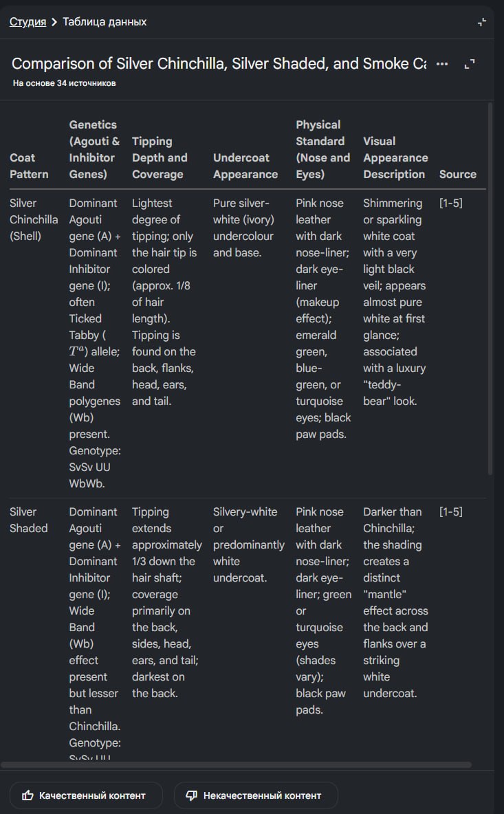The width and height of the screenshot is (504, 814).
Task: Click the 'Tipping Depth and Coverage' header
Action: pos(160,157)
